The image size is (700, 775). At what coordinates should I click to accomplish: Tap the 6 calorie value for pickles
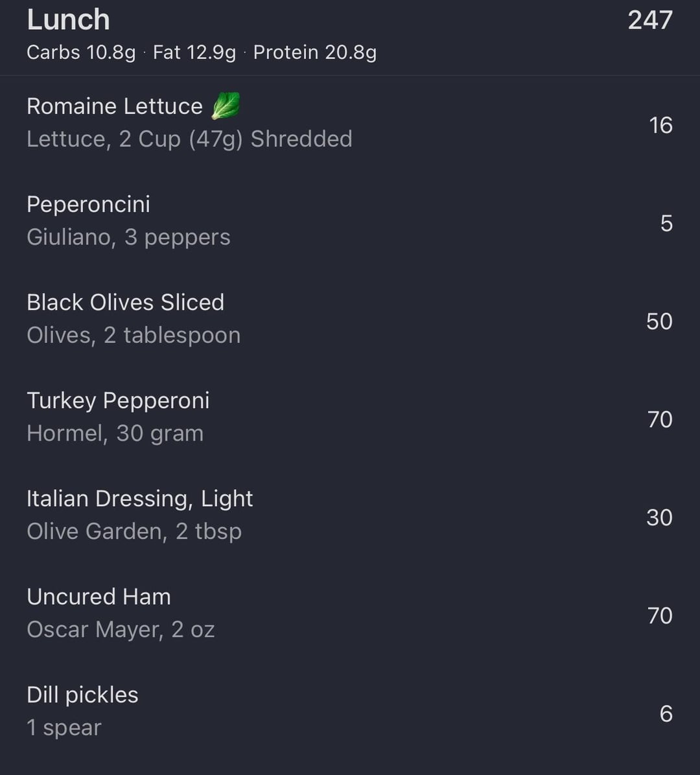pyautogui.click(x=666, y=713)
